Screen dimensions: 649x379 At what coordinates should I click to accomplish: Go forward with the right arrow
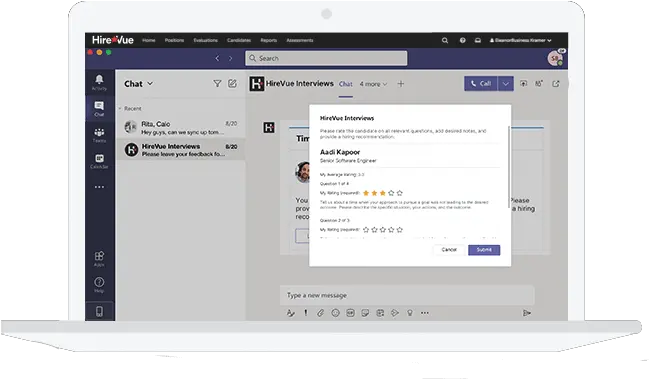click(231, 58)
